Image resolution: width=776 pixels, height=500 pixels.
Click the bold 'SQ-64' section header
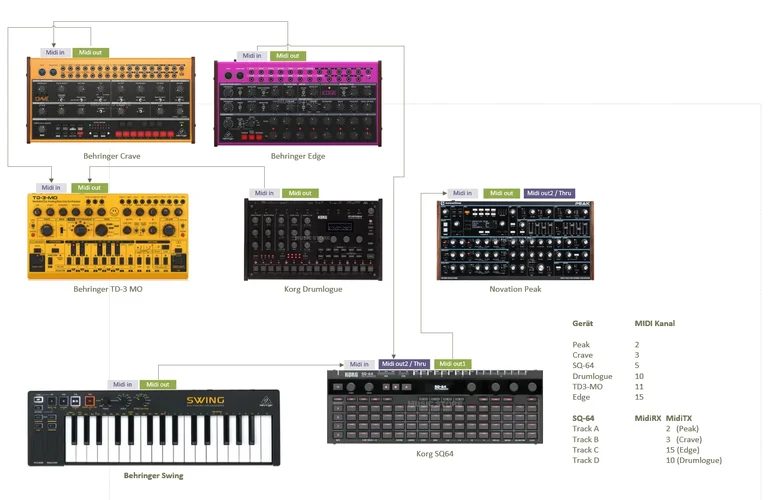click(583, 418)
